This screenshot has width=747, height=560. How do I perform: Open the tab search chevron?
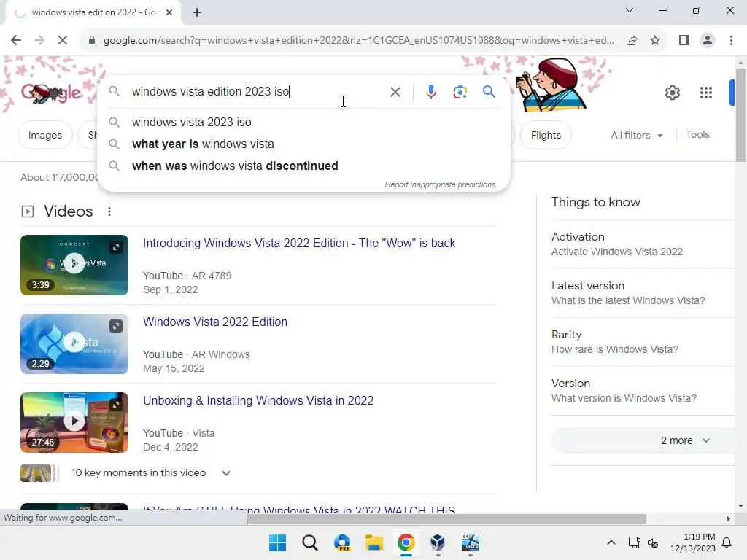pyautogui.click(x=630, y=10)
